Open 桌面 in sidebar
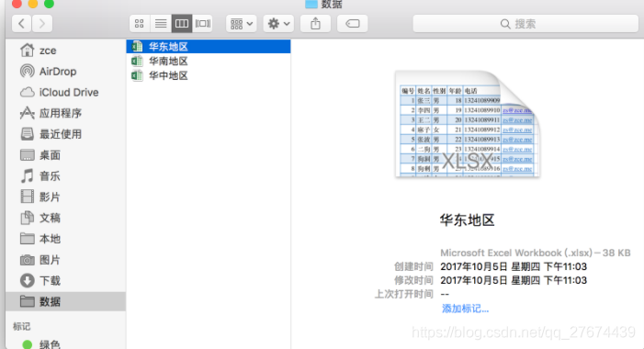The image size is (644, 349). click(66, 155)
